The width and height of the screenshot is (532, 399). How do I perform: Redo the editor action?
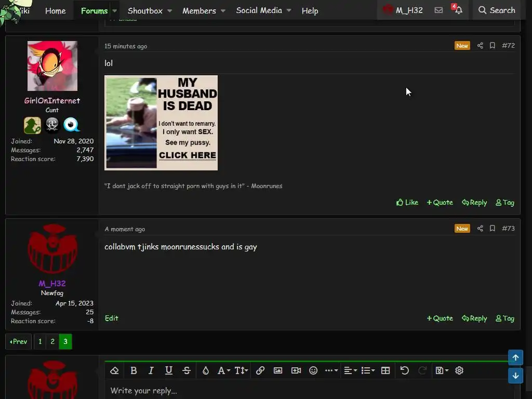(422, 370)
